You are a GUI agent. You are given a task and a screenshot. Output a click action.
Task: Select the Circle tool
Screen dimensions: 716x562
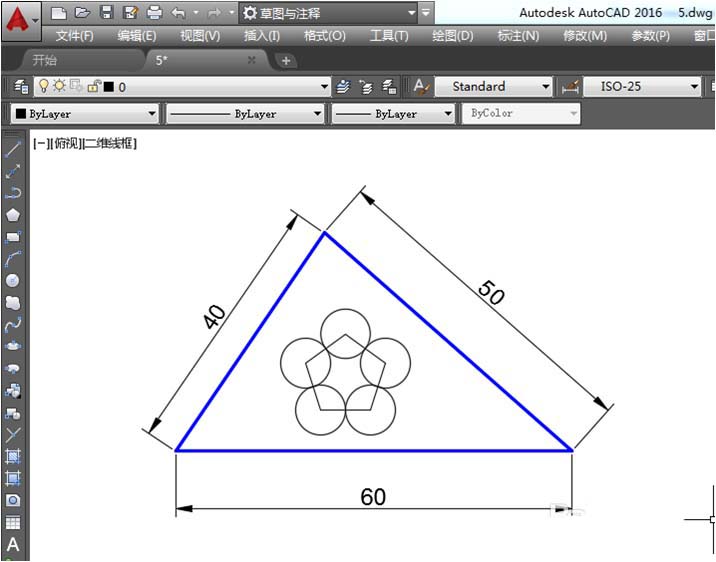click(13, 280)
